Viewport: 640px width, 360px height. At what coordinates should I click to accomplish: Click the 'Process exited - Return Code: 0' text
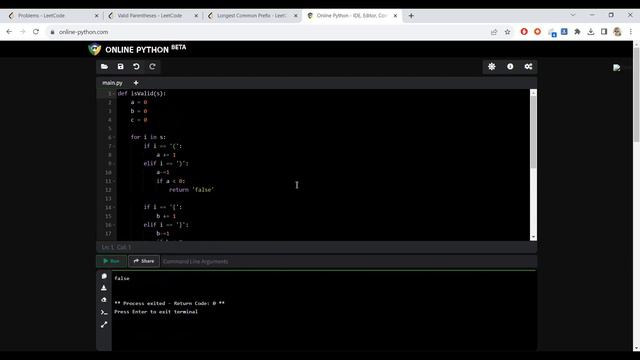pos(169,303)
